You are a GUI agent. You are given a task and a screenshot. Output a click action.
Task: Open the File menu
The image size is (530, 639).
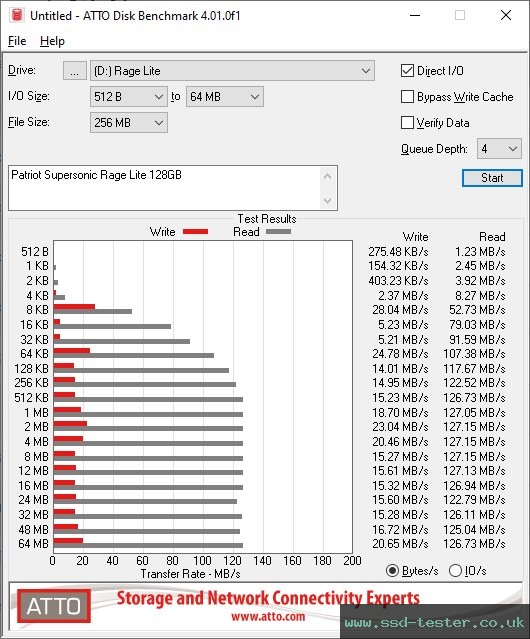17,41
